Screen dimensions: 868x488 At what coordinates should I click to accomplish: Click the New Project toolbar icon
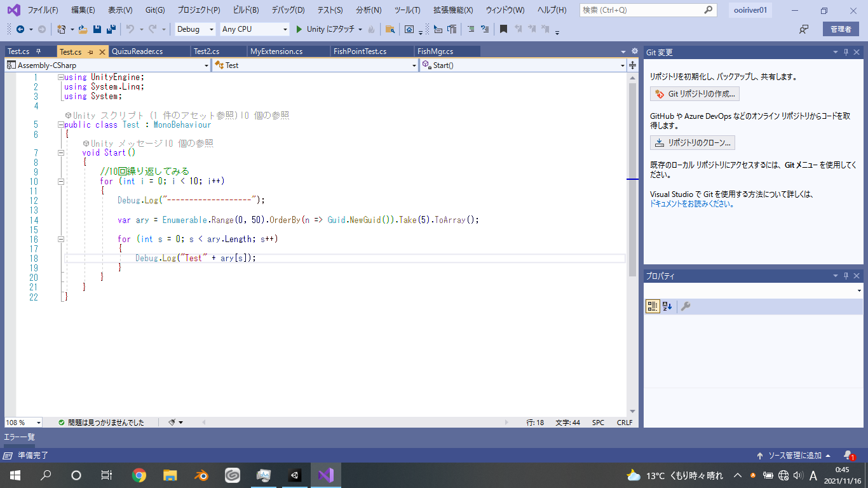[61, 29]
